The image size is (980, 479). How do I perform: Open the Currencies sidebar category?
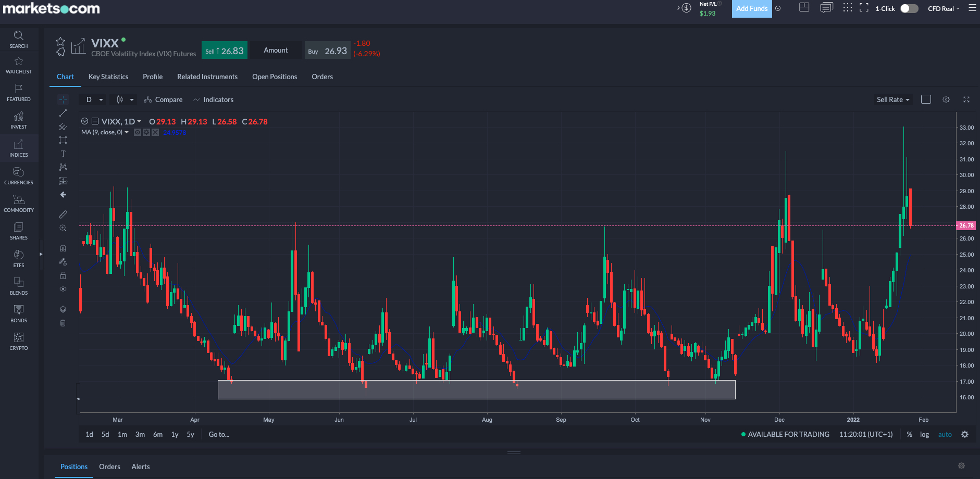[x=19, y=177]
